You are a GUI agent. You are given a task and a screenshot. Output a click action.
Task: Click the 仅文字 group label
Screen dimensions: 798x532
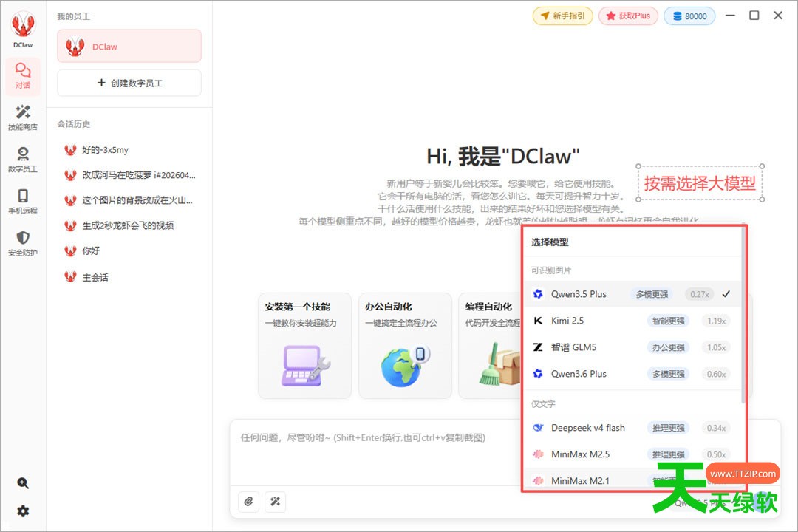point(543,403)
